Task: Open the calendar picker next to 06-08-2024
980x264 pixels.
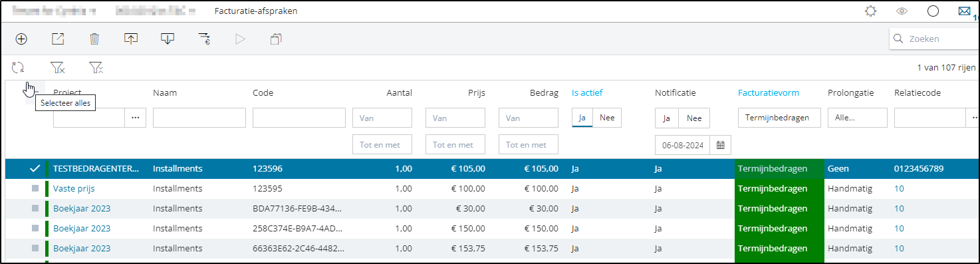Action: point(720,144)
